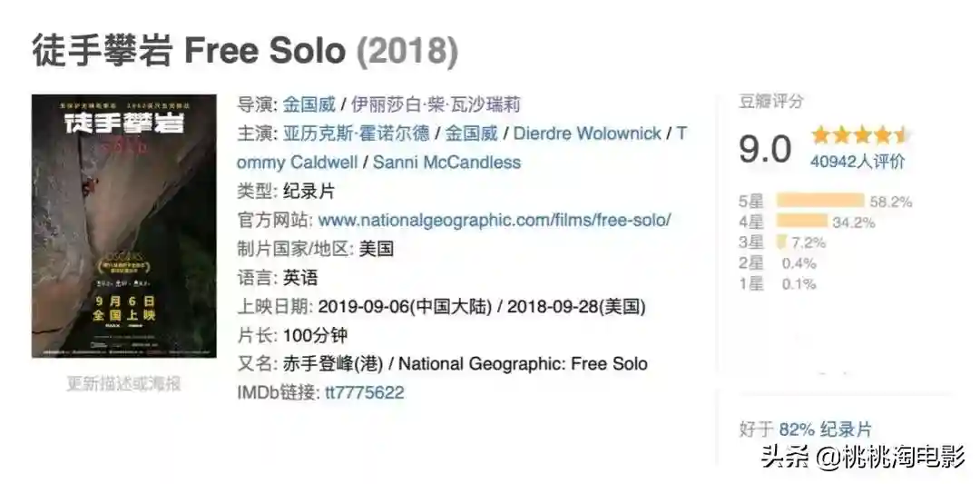Click the 40942人评价 ratings link
The width and height of the screenshot is (980, 484).
coord(857,163)
